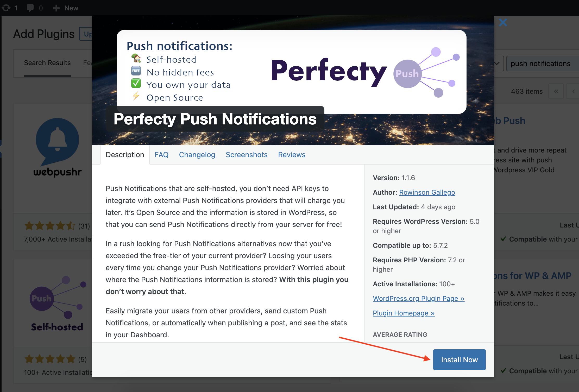Open the WordPress.org Plugin Page link
This screenshot has height=392, width=579.
click(418, 298)
